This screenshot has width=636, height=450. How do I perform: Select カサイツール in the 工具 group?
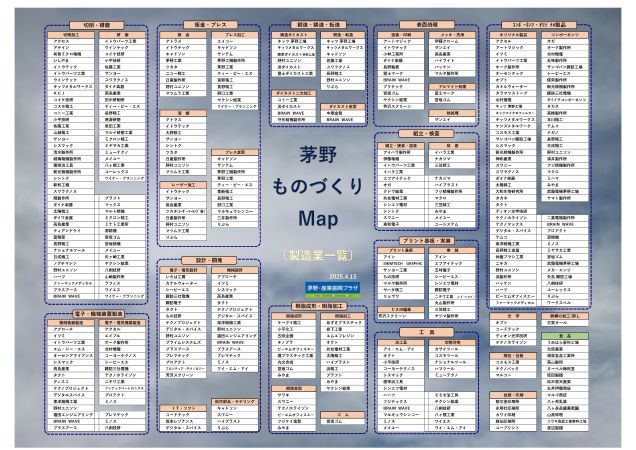coord(452,349)
